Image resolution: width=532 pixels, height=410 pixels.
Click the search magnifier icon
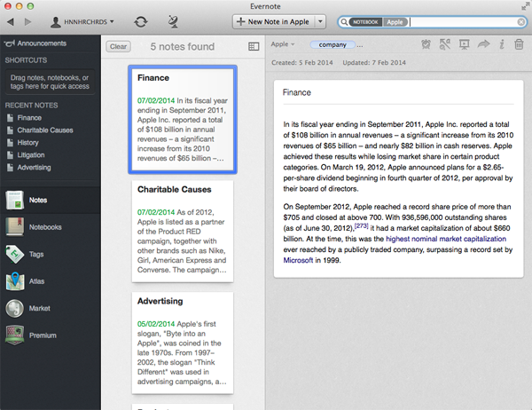pos(344,22)
